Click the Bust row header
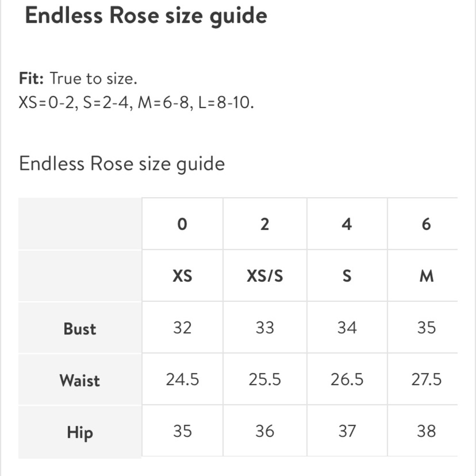 tap(80, 328)
